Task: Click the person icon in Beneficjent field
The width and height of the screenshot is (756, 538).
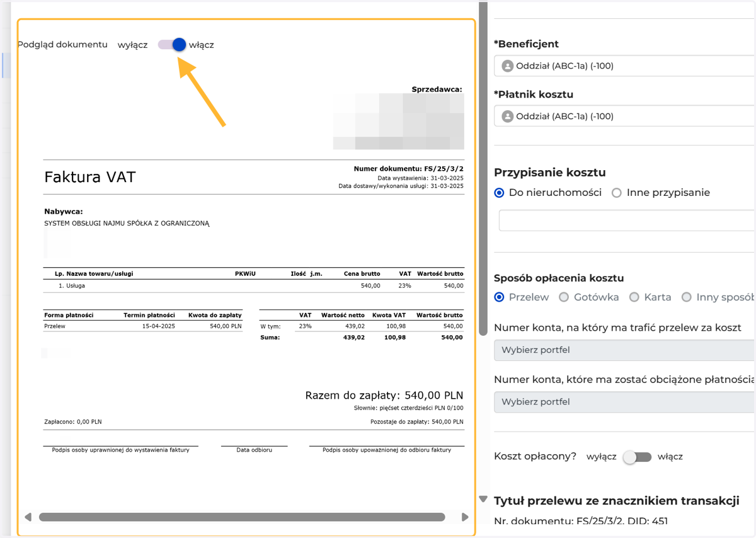Action: (507, 66)
